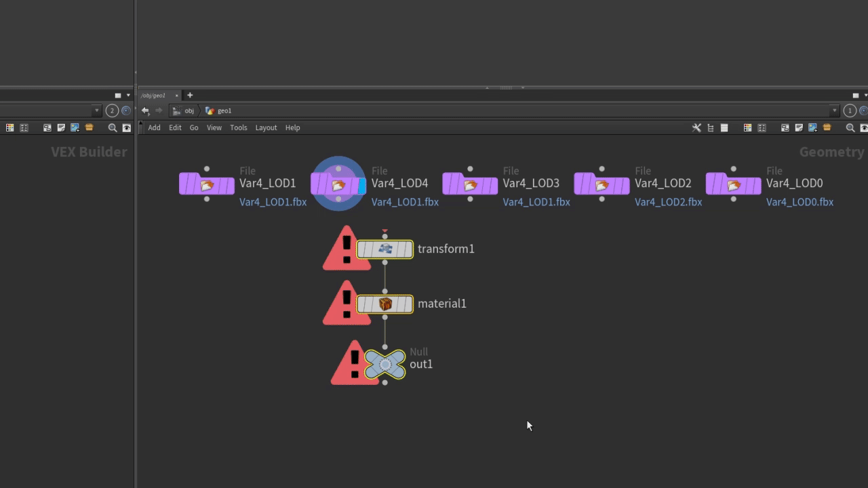Select the wrench tools icon on the right toolbar
The image size is (868, 488).
click(696, 127)
